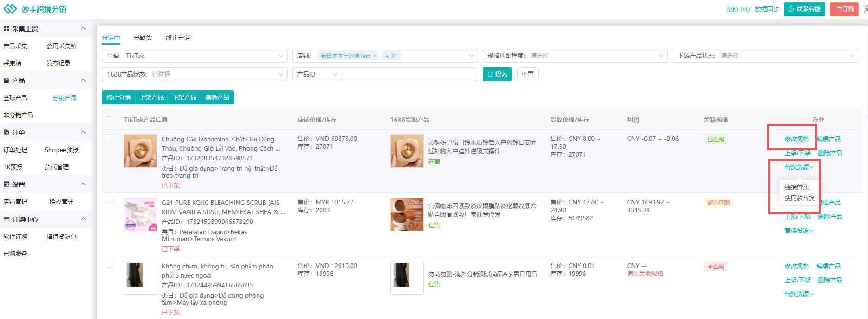Open the 产品ID search type dropdown
868x319 pixels.
tap(318, 74)
